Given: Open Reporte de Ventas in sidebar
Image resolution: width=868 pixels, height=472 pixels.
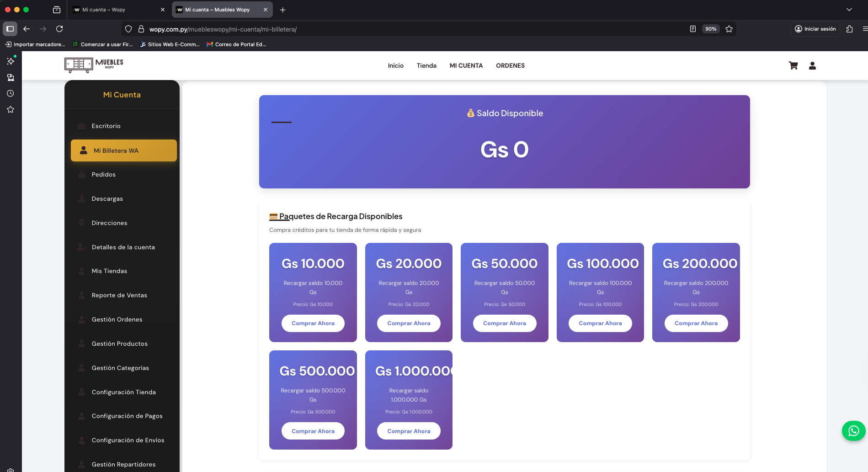Looking at the screenshot, I should [x=119, y=295].
